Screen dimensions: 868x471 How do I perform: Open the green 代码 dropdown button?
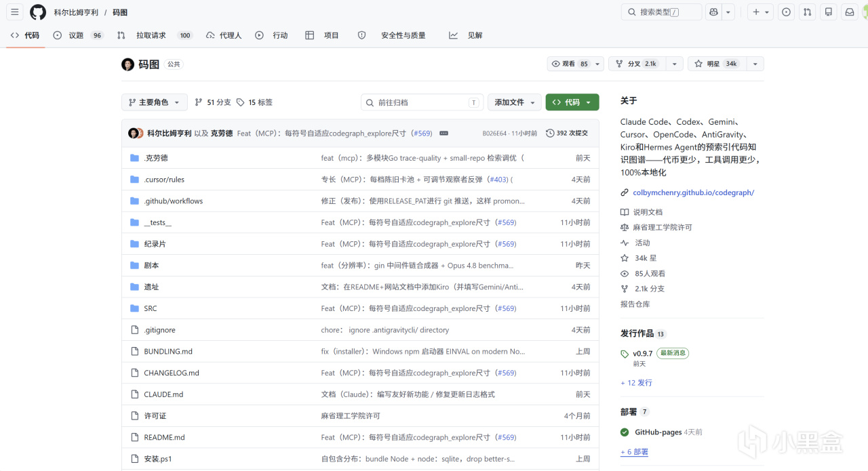(572, 102)
